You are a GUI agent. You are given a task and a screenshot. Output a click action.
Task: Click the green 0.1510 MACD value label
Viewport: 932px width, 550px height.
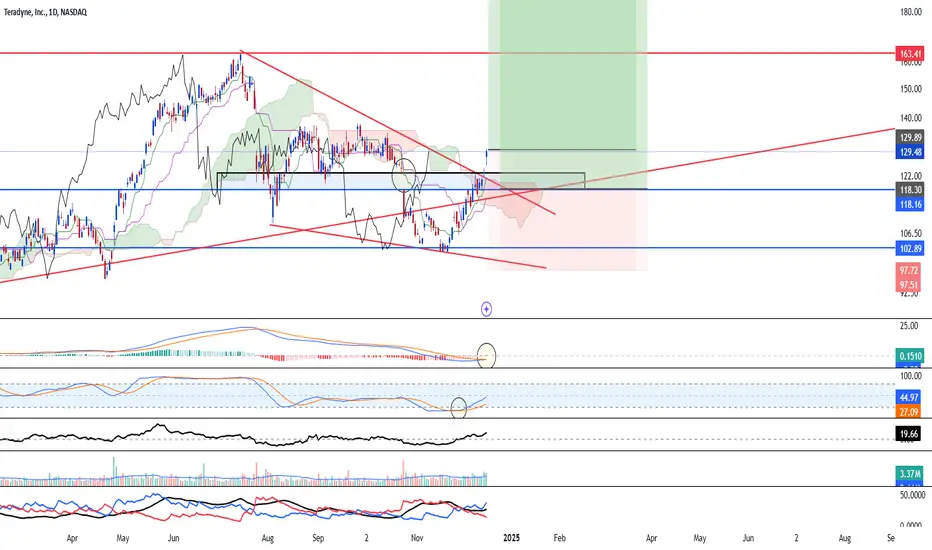click(x=909, y=356)
